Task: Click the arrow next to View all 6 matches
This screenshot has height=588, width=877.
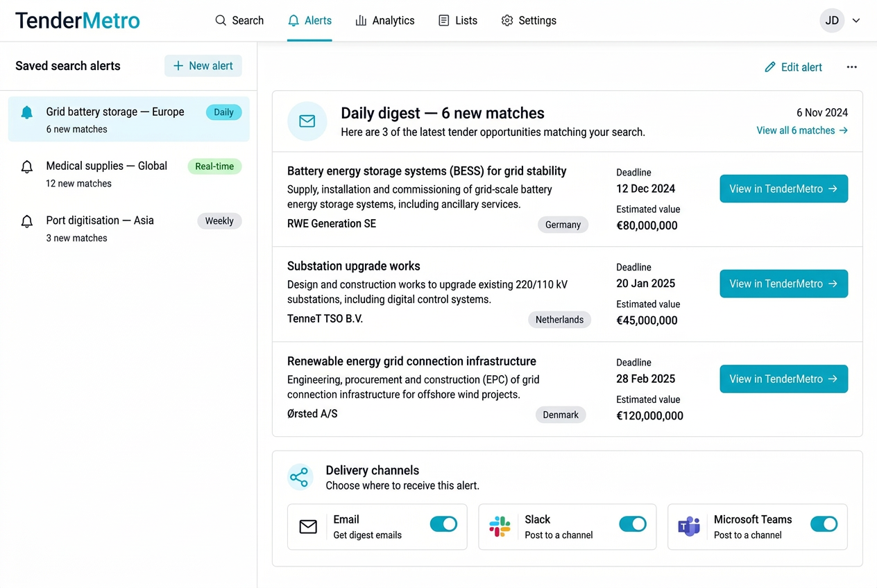Action: [x=843, y=130]
